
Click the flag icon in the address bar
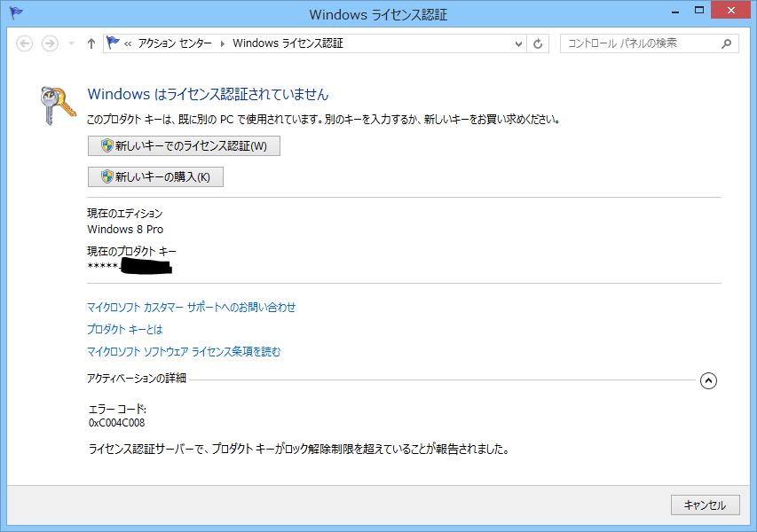(113, 43)
